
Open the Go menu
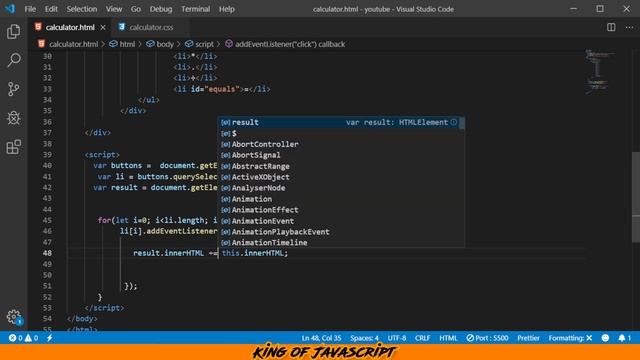point(136,9)
